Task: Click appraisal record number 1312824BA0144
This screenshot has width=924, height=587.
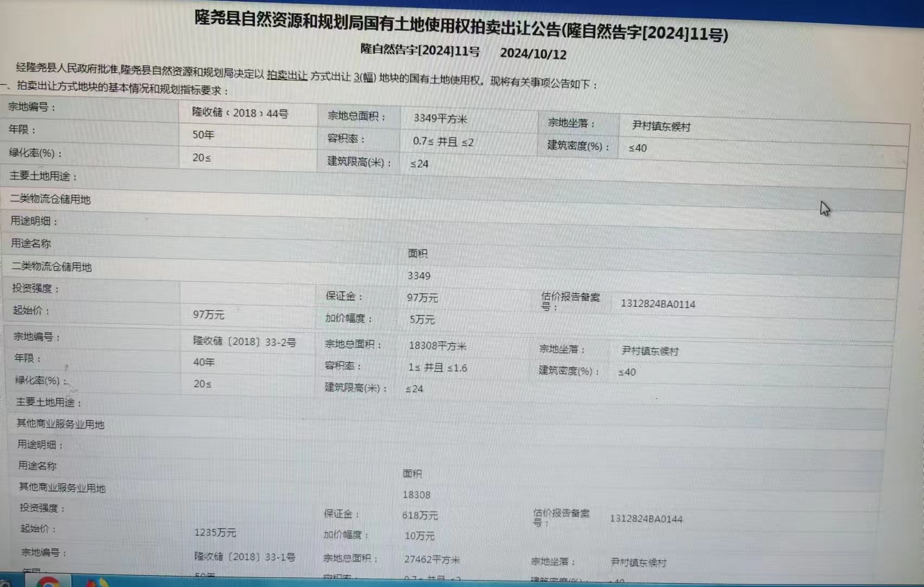Action: point(646,519)
